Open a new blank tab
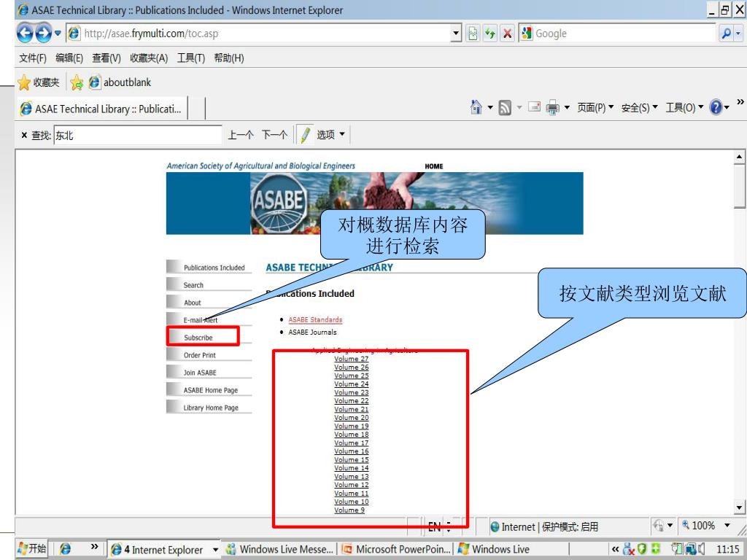 click(197, 109)
